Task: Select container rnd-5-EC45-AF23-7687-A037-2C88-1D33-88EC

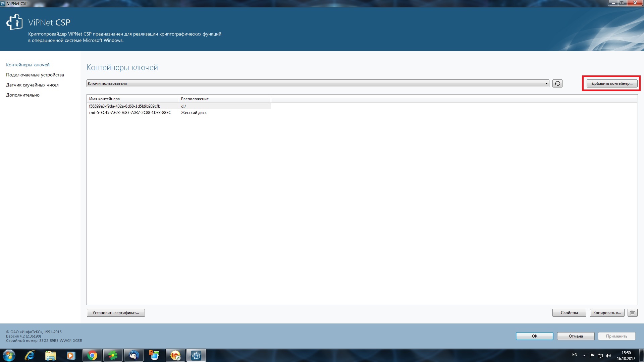Action: 179,113
